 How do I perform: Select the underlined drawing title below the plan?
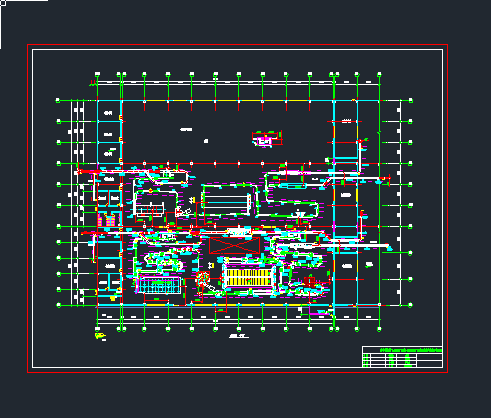[x=239, y=336]
